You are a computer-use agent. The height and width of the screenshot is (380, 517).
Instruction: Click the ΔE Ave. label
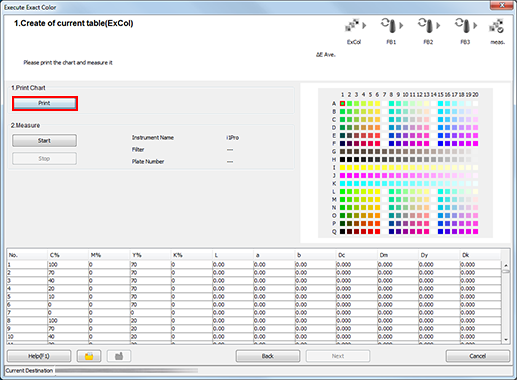[x=326, y=55]
